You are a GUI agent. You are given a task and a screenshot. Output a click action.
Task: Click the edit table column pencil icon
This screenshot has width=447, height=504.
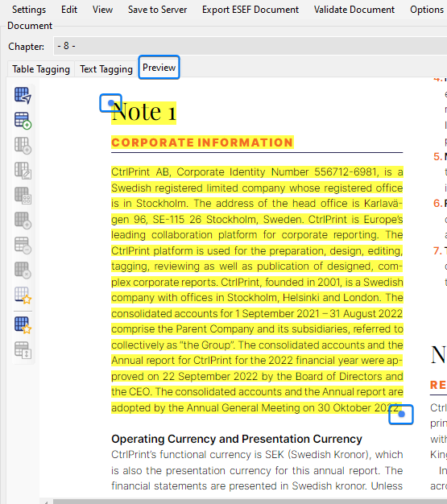pyautogui.click(x=23, y=171)
